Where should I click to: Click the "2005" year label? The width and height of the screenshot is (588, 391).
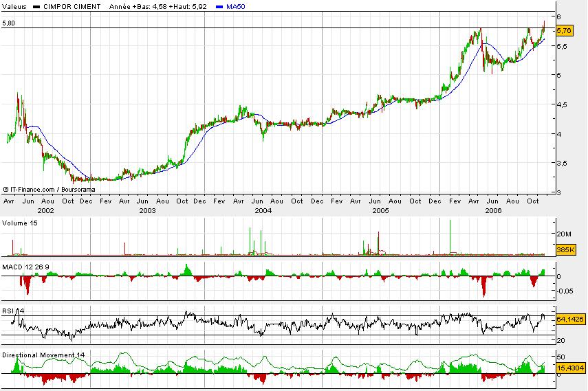380,211
